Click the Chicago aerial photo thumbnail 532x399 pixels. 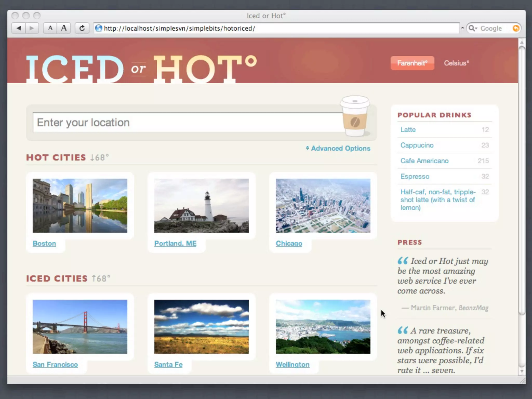coord(323,205)
